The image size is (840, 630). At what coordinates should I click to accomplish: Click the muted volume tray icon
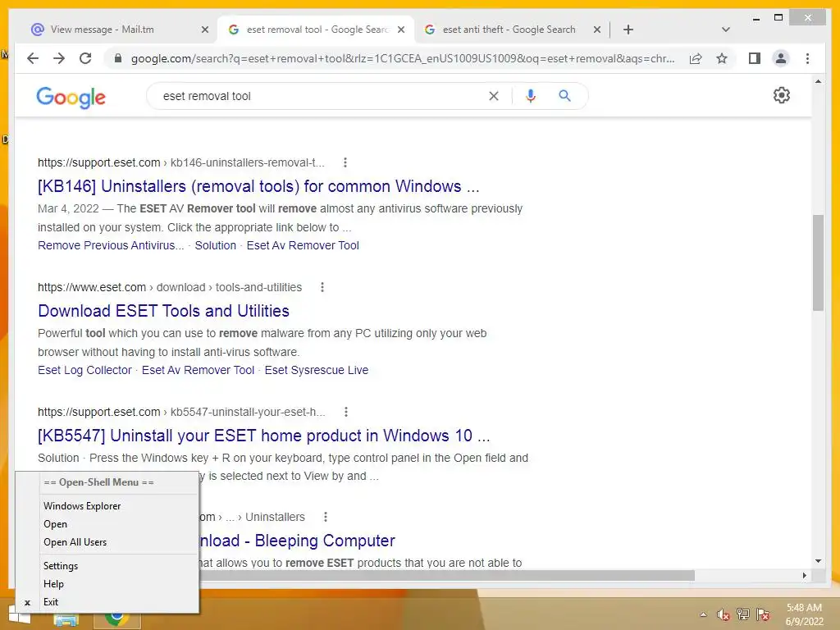pos(724,615)
